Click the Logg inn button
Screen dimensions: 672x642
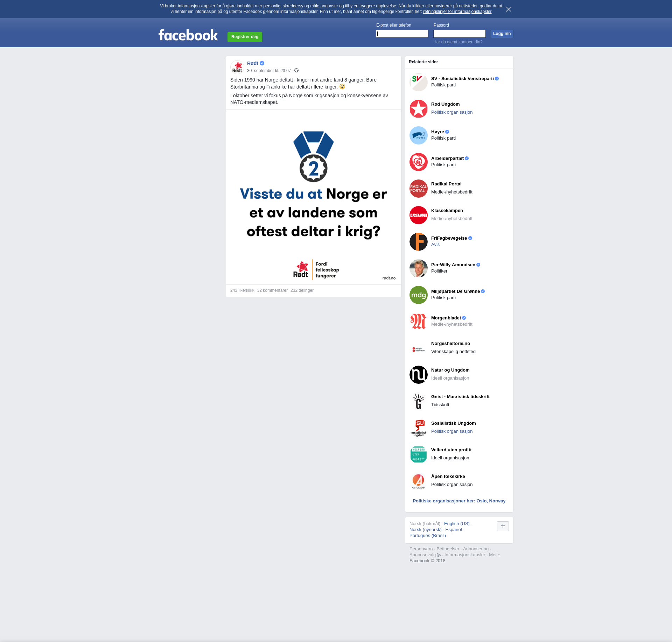pyautogui.click(x=502, y=34)
